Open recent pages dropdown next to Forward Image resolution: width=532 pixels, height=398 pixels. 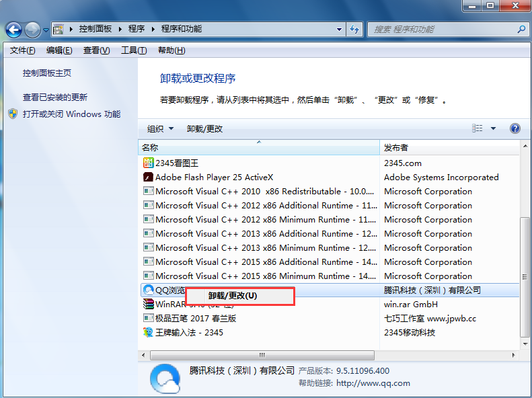[46, 30]
